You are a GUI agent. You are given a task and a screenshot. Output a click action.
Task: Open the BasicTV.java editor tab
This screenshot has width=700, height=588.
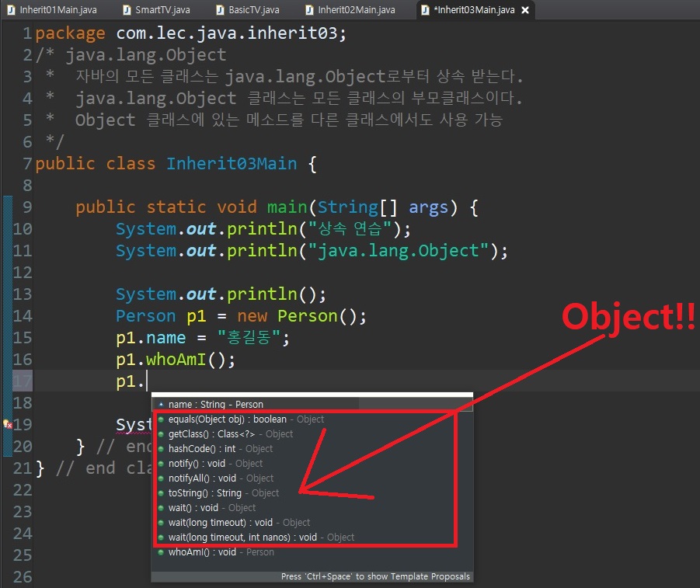tap(248, 10)
